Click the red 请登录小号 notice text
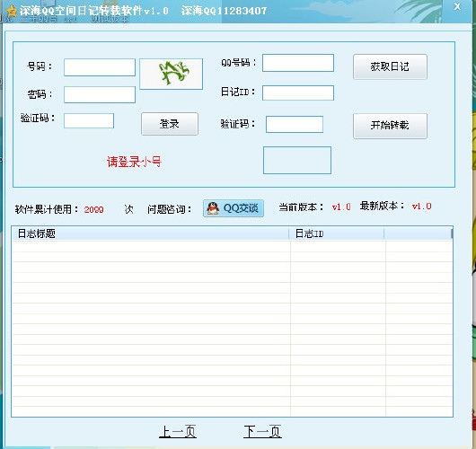476x449 pixels. point(134,162)
